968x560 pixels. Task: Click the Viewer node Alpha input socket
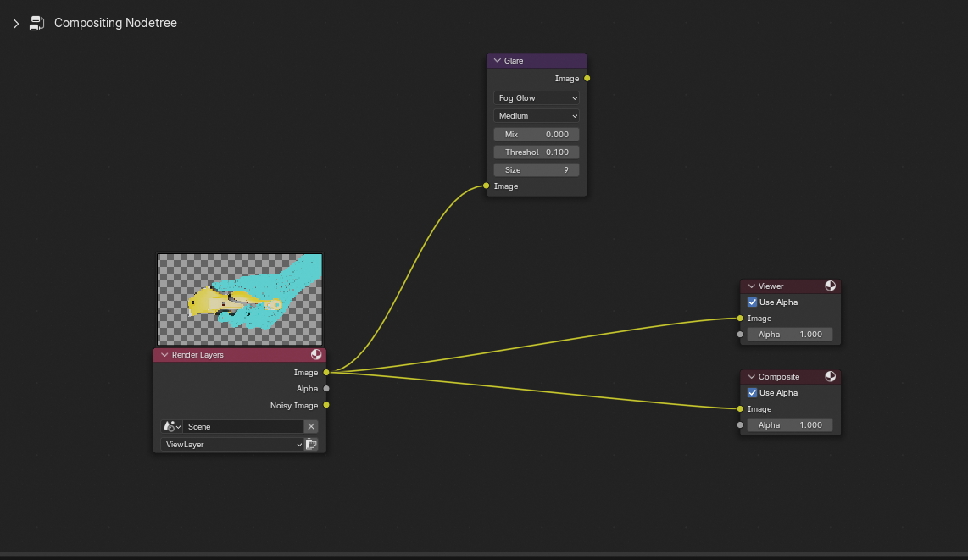[740, 335]
